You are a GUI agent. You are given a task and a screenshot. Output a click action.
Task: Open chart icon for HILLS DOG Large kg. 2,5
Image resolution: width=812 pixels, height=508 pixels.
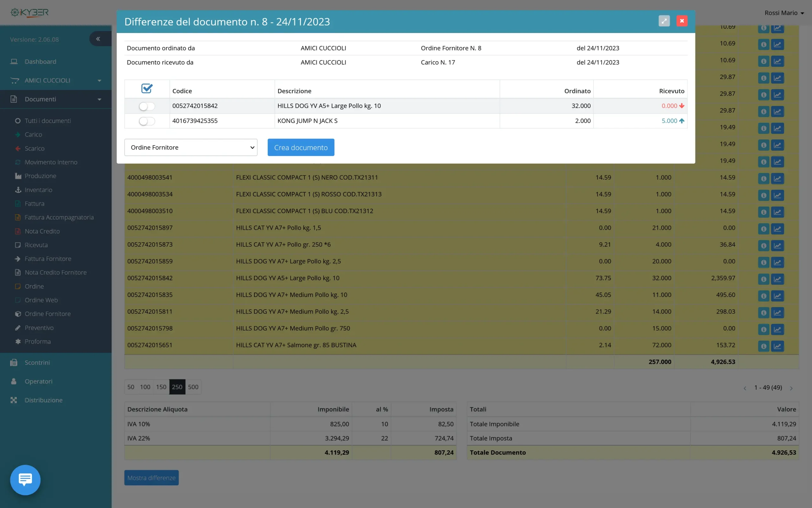777,262
